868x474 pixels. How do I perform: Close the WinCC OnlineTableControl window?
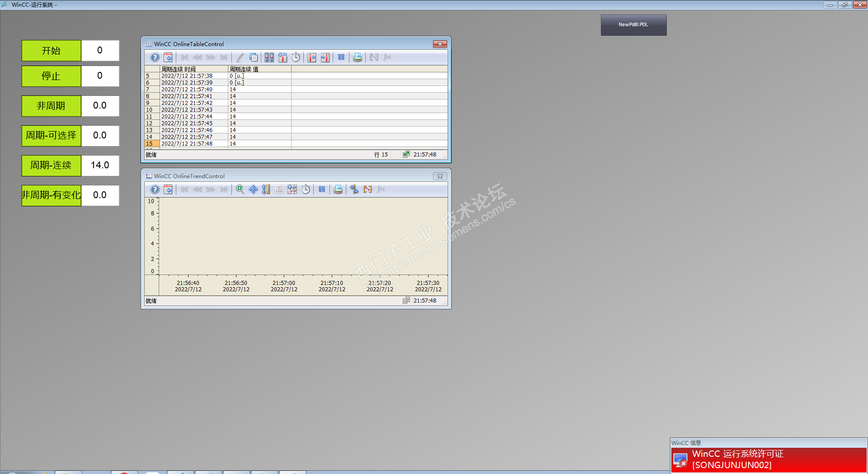440,44
